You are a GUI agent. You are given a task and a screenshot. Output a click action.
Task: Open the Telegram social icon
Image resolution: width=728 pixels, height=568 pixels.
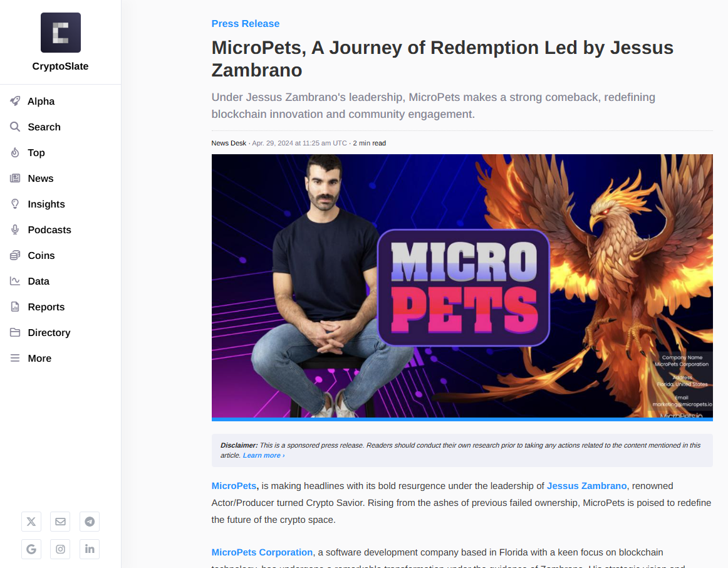click(90, 522)
